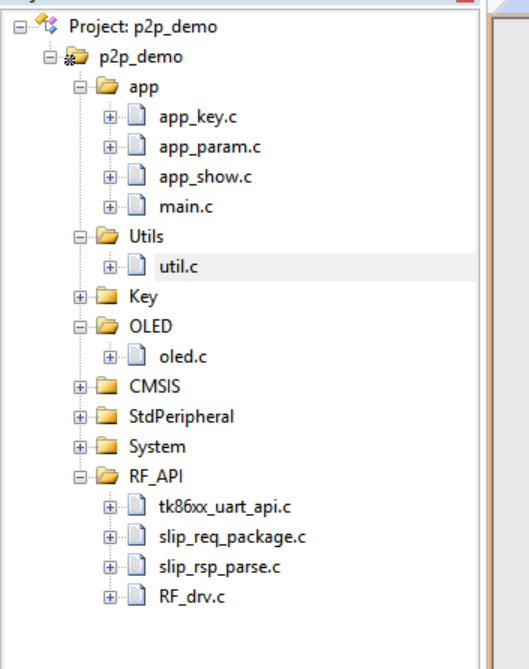Image resolution: width=529 pixels, height=669 pixels.
Task: Select app_show.c in the tree
Action: 206,177
